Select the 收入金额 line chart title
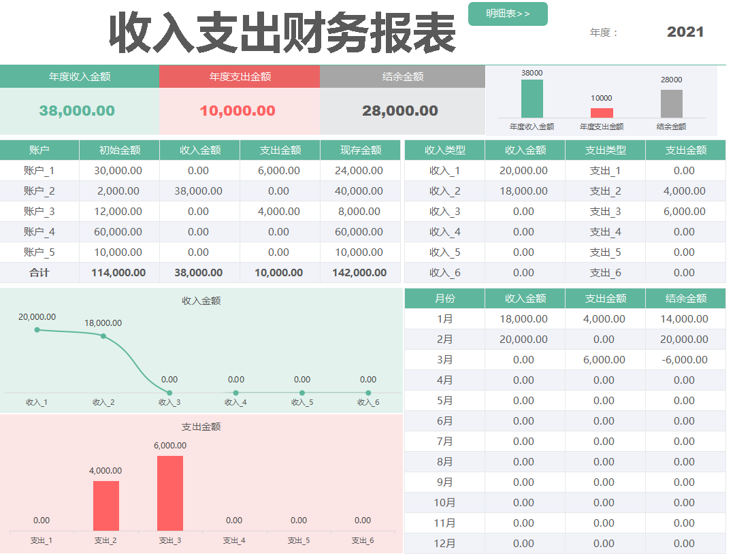 tap(199, 301)
